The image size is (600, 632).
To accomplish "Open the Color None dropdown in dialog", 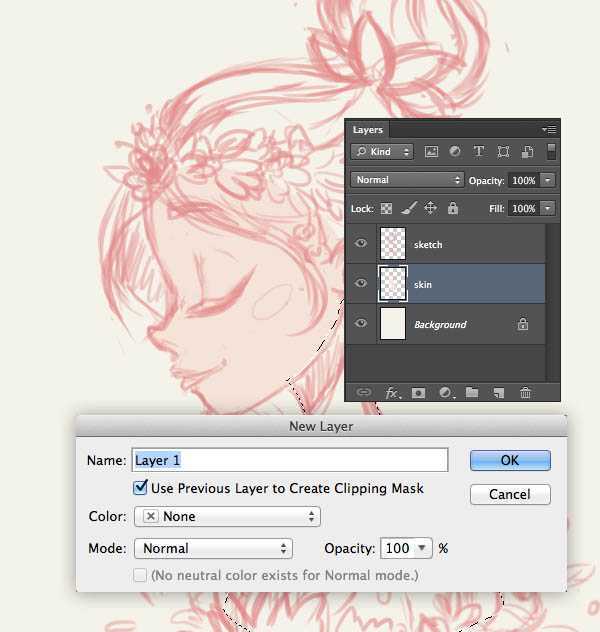I will 227,516.
